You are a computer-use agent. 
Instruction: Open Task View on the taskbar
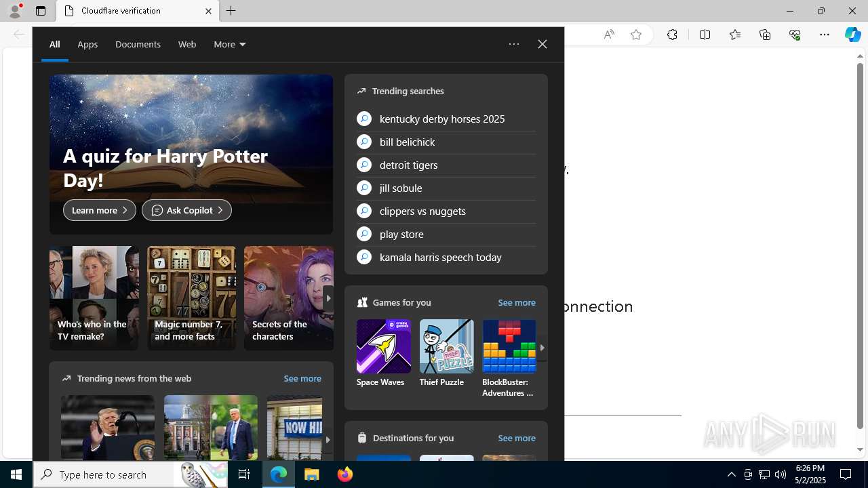tap(244, 474)
